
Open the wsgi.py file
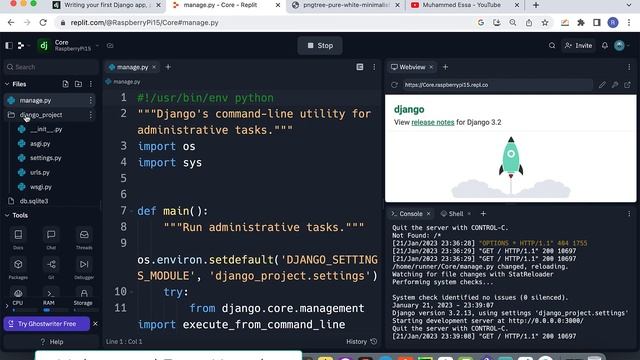(41, 187)
